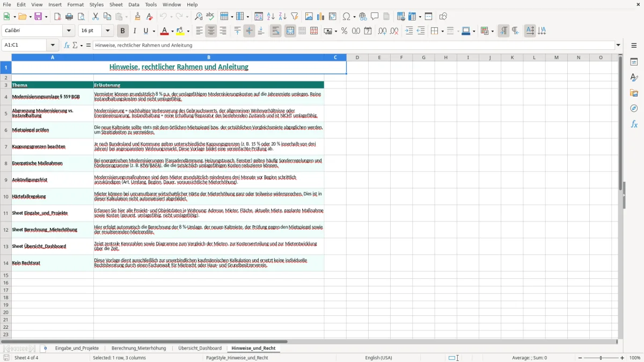Image resolution: width=644 pixels, height=362 pixels.
Task: Expand the Name Box dropdown
Action: point(53,45)
